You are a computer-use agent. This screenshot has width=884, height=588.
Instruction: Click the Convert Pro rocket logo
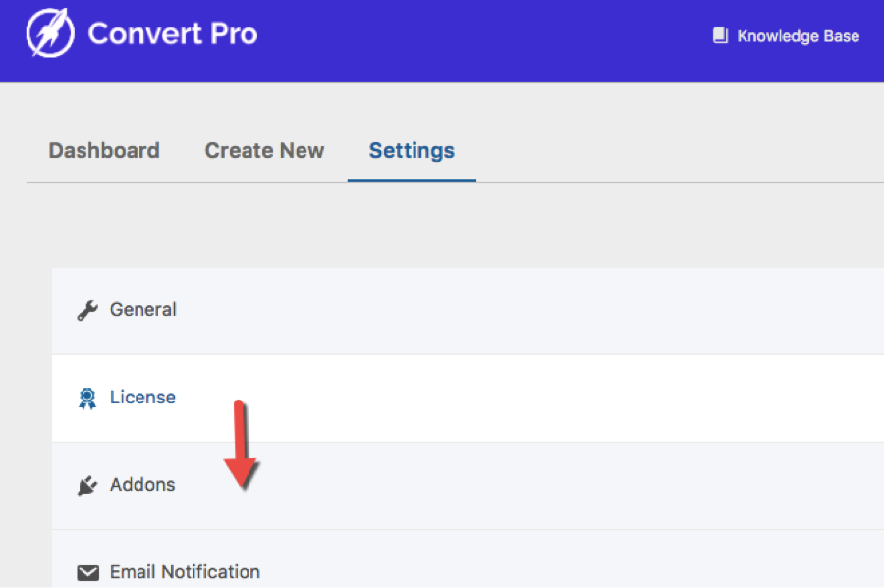[50, 32]
